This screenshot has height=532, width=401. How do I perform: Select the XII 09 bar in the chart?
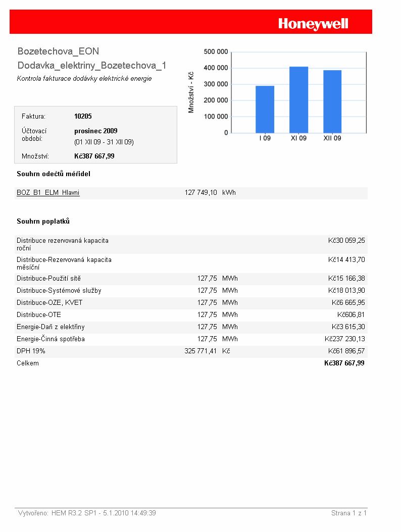332,101
